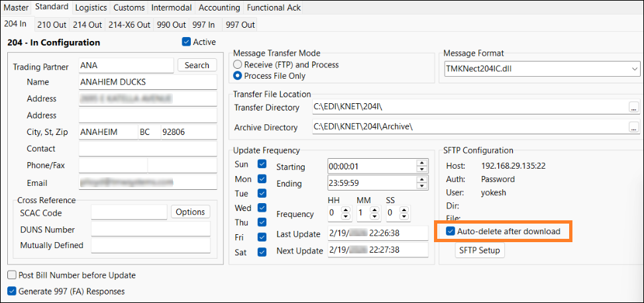Increase the Frequency SS value
The width and height of the screenshot is (644, 303).
coord(403,210)
